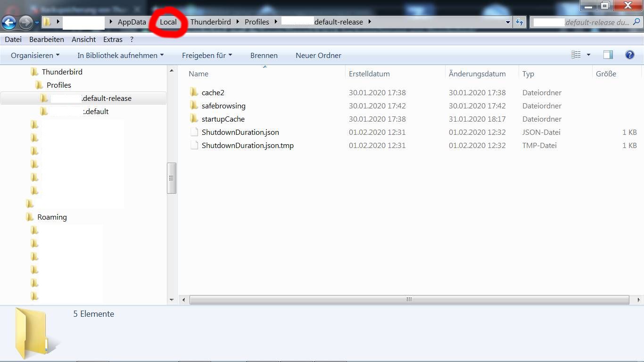Select the startupCache folder icon
This screenshot has height=362, width=644.
pos(194,119)
